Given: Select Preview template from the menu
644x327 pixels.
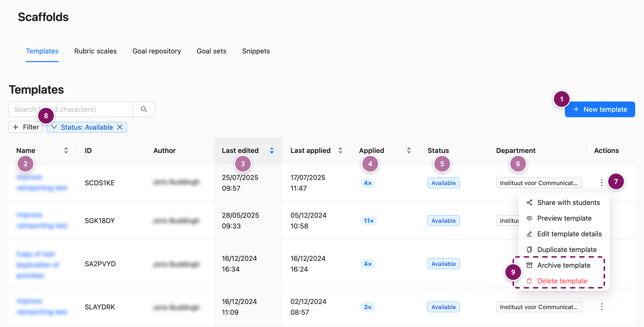Looking at the screenshot, I should 564,218.
